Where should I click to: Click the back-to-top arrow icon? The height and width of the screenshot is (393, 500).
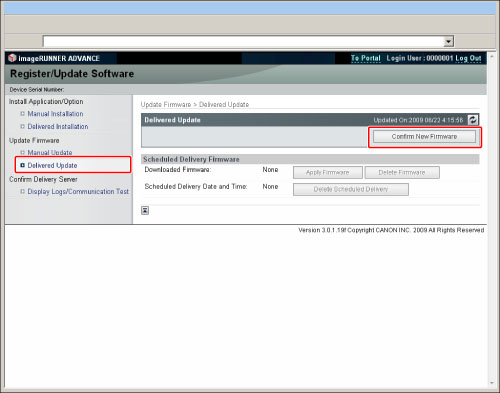point(145,210)
